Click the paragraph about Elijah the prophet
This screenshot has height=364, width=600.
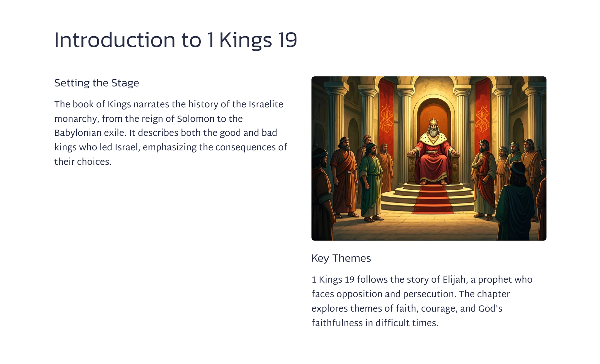coord(422,301)
